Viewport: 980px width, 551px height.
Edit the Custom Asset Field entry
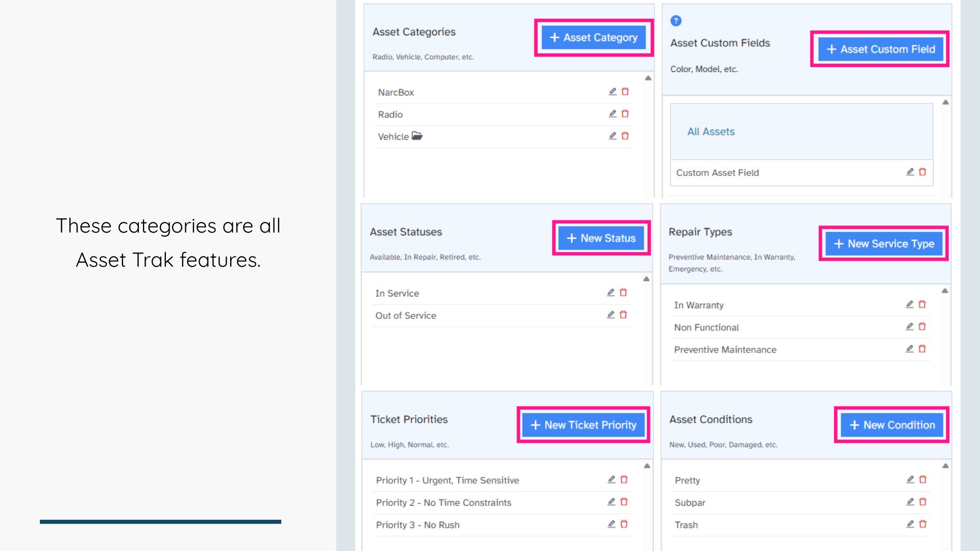coord(910,172)
